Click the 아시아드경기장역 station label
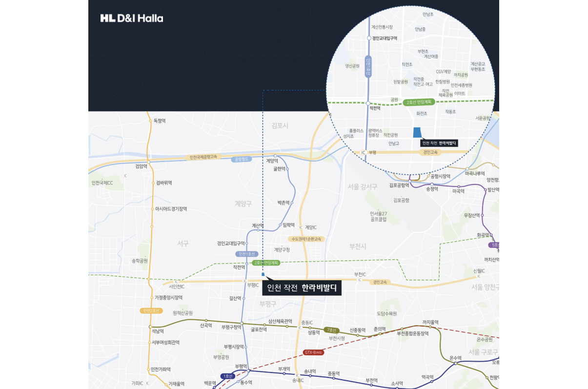588x389 pixels. [171, 209]
